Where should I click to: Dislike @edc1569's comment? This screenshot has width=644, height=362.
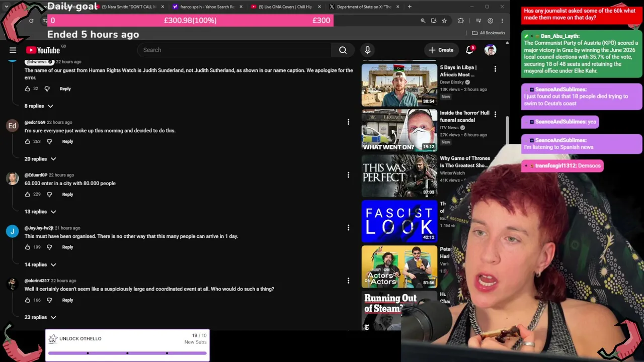click(x=49, y=142)
